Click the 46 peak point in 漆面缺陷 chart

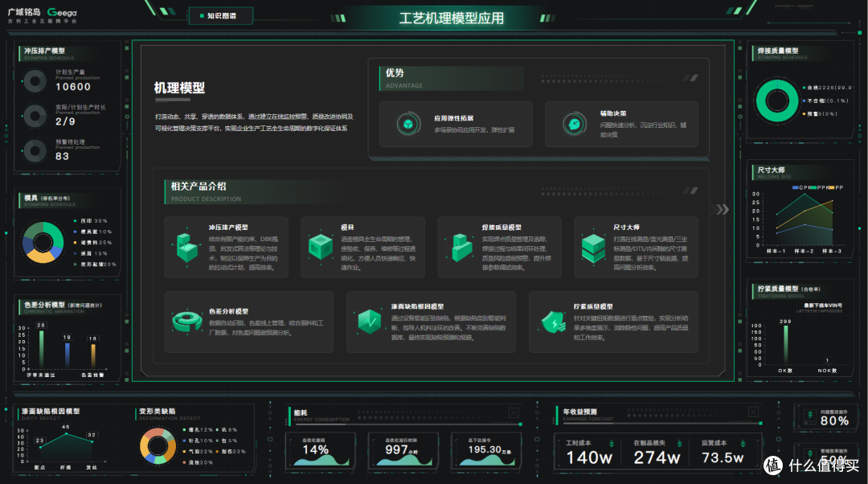67,433
